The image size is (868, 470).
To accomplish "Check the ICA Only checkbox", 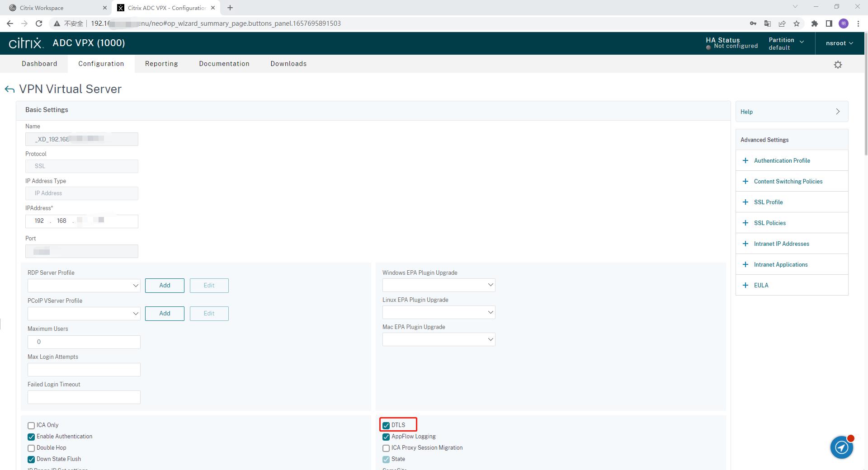I will (x=31, y=425).
